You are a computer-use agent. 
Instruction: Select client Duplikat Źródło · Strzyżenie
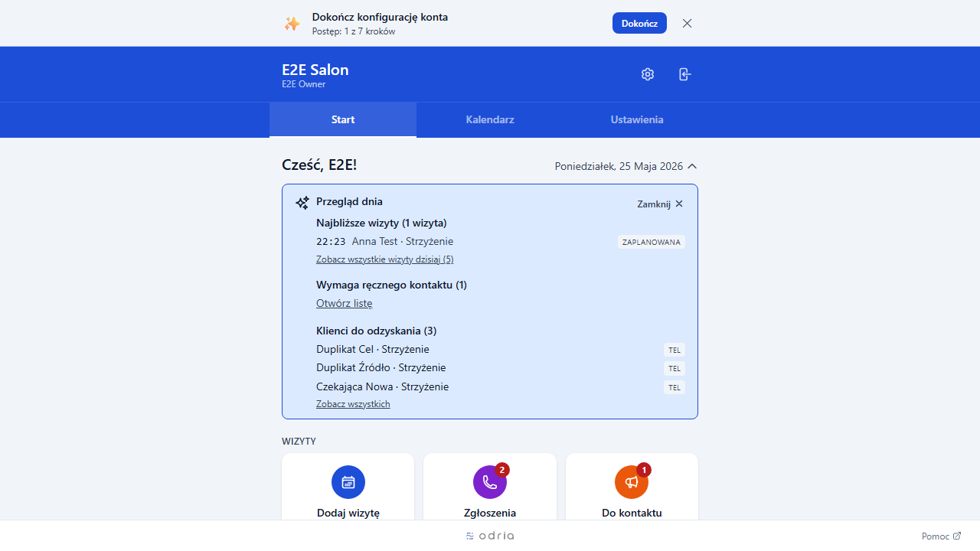(x=381, y=367)
